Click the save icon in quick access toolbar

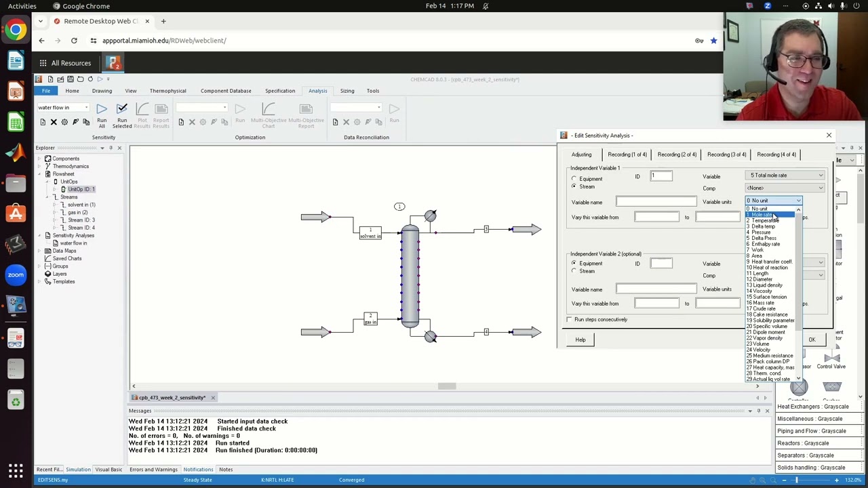pos(70,79)
